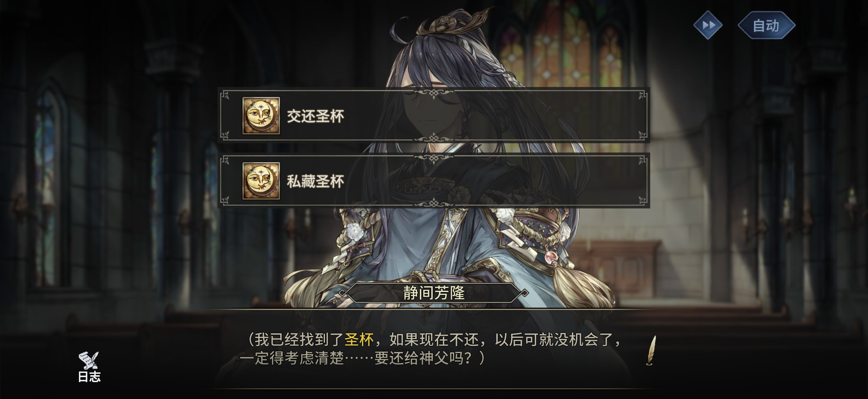Viewport: 868px width, 399px height.
Task: Click the 日志 label text
Action: coord(89,377)
